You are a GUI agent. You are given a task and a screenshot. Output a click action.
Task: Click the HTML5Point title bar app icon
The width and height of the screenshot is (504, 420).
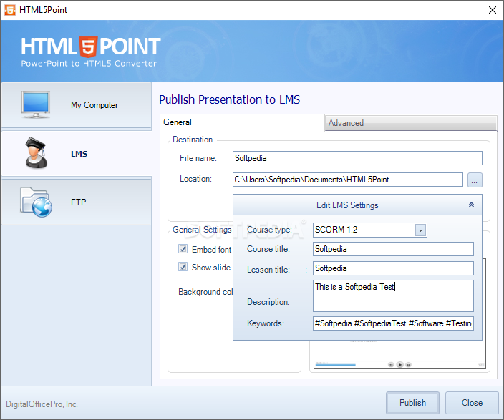point(10,10)
